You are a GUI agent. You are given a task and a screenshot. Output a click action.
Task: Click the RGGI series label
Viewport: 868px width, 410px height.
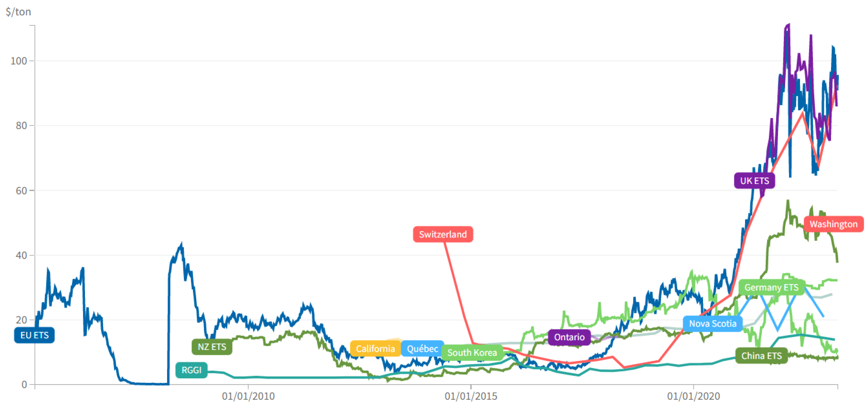coord(191,370)
